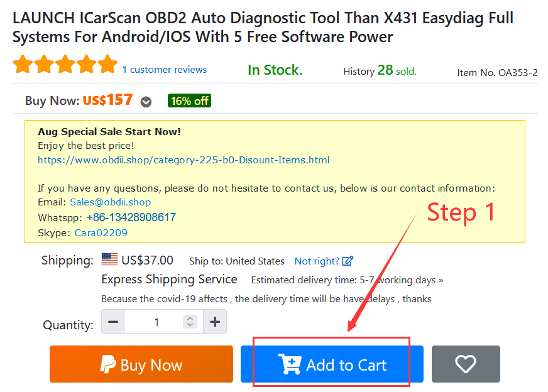Open the Cara02209 Skype link
This screenshot has width=548, height=392.
[101, 232]
